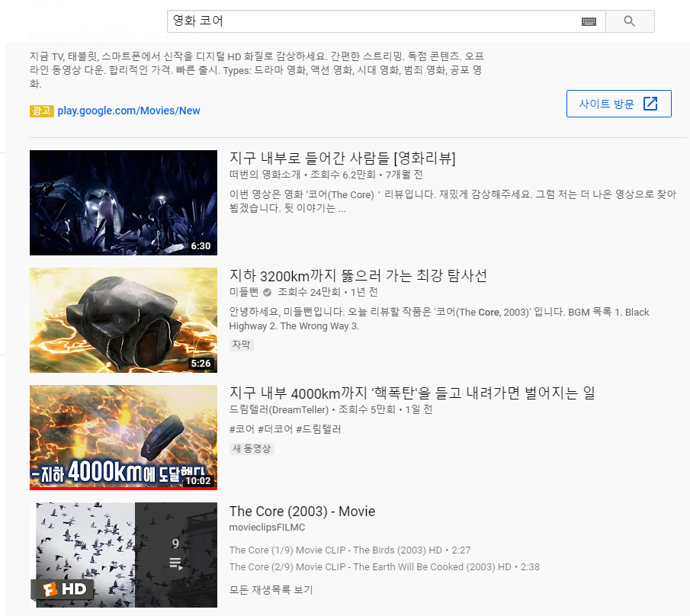Click 모든 재생목록 보기 link
The image size is (690, 616).
point(271,590)
